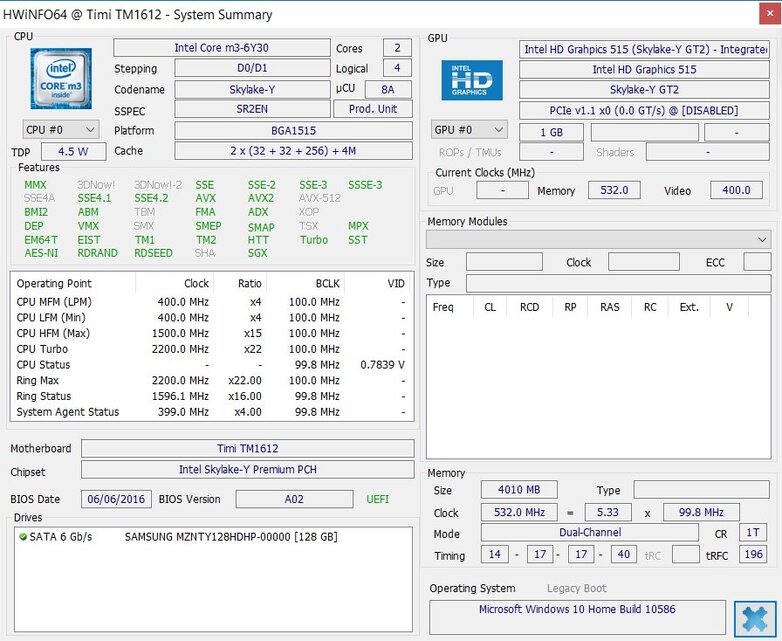Click the Skylake-Y codename field

[x=251, y=89]
